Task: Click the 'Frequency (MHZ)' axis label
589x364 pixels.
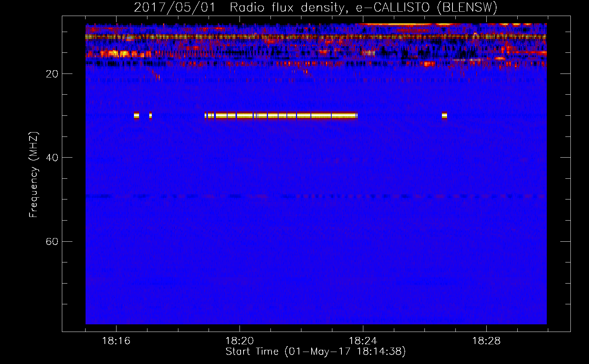Action: tap(33, 175)
